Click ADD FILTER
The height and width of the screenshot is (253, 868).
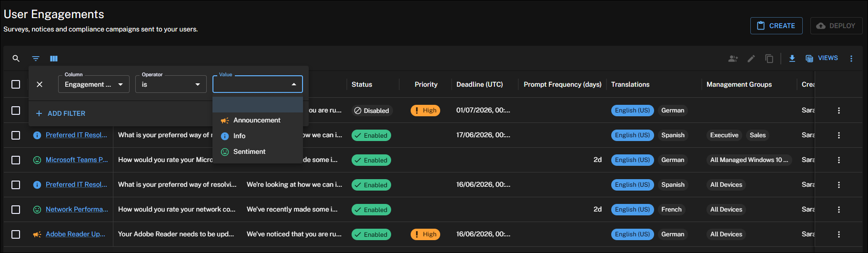coord(61,113)
